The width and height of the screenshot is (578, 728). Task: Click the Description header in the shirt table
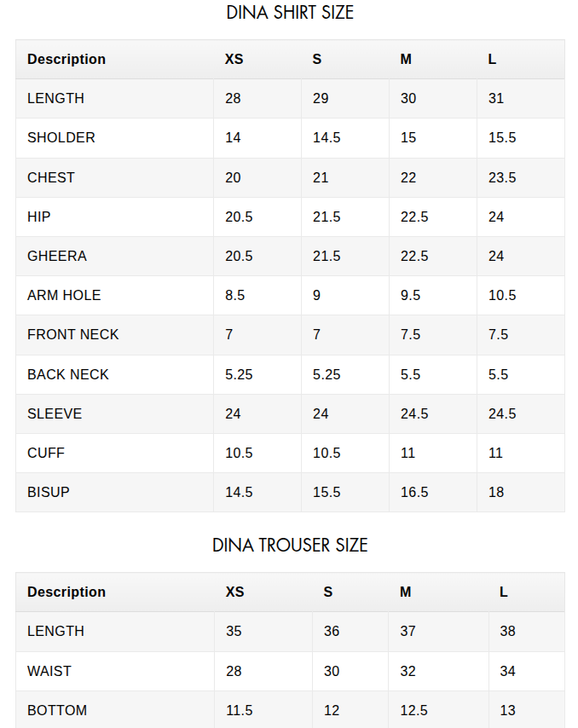[66, 60]
